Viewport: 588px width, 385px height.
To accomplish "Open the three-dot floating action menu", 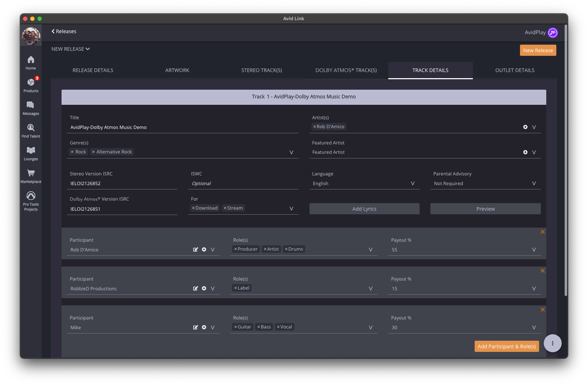I will tap(553, 343).
